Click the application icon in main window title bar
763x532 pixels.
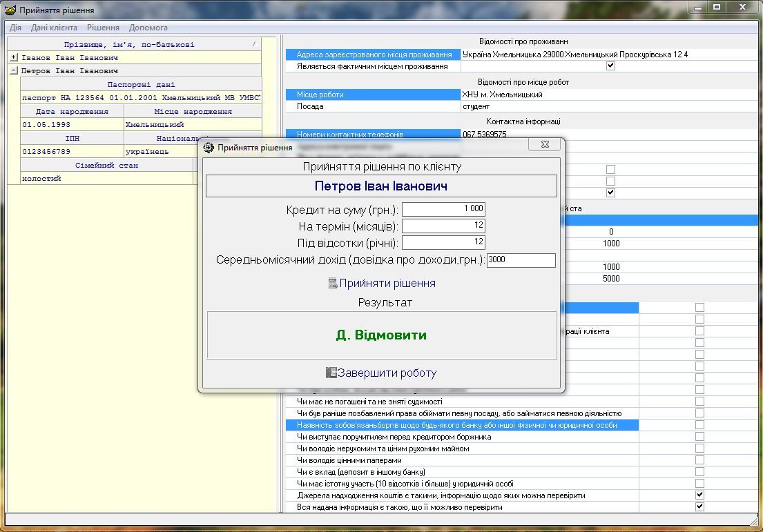tap(7, 10)
